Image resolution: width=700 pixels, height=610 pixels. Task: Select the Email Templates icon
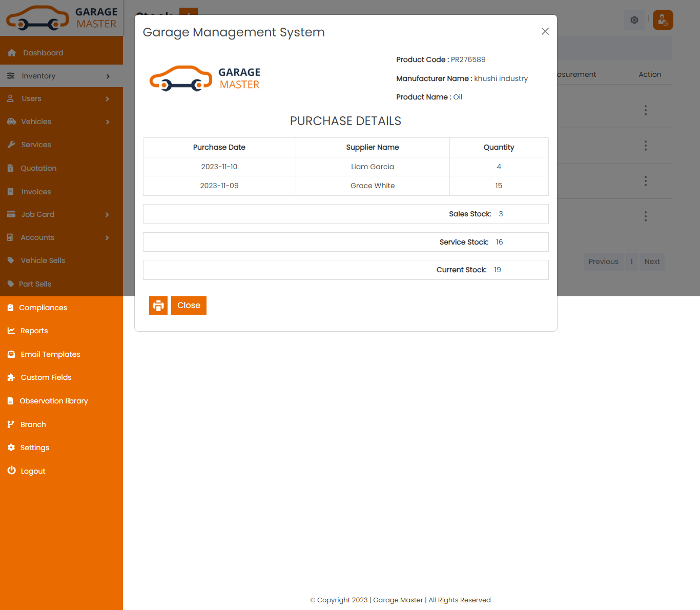pyautogui.click(x=11, y=354)
